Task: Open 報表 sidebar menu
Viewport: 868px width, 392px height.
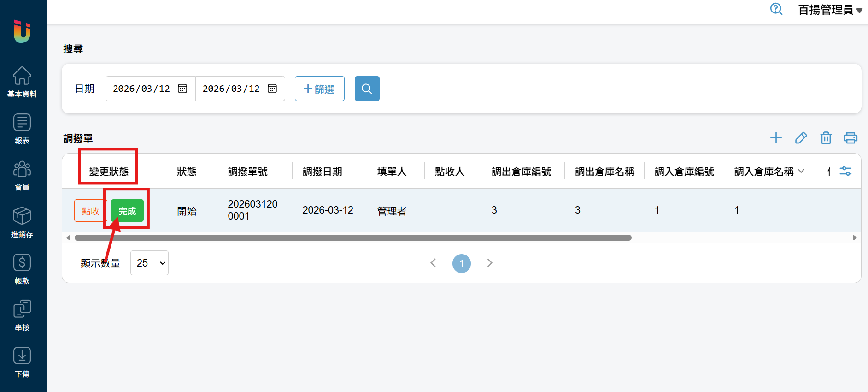Action: tap(22, 129)
